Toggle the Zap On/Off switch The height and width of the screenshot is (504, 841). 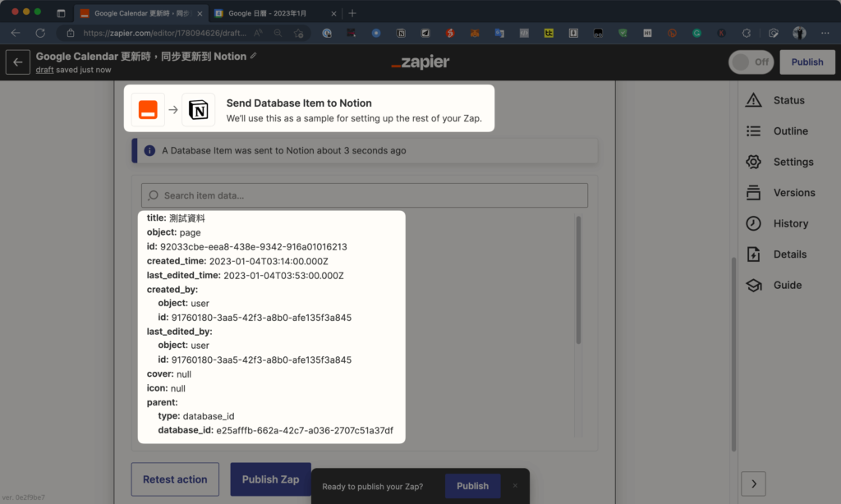[751, 62]
